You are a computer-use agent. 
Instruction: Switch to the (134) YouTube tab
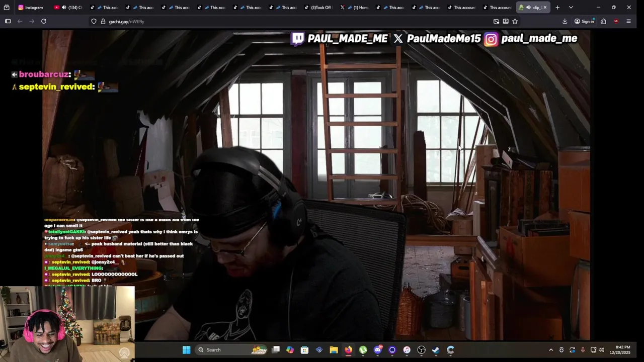point(68,8)
